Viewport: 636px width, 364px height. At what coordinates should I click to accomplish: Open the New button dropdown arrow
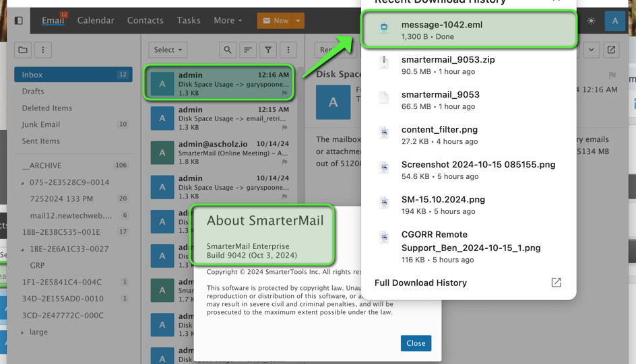coord(298,21)
